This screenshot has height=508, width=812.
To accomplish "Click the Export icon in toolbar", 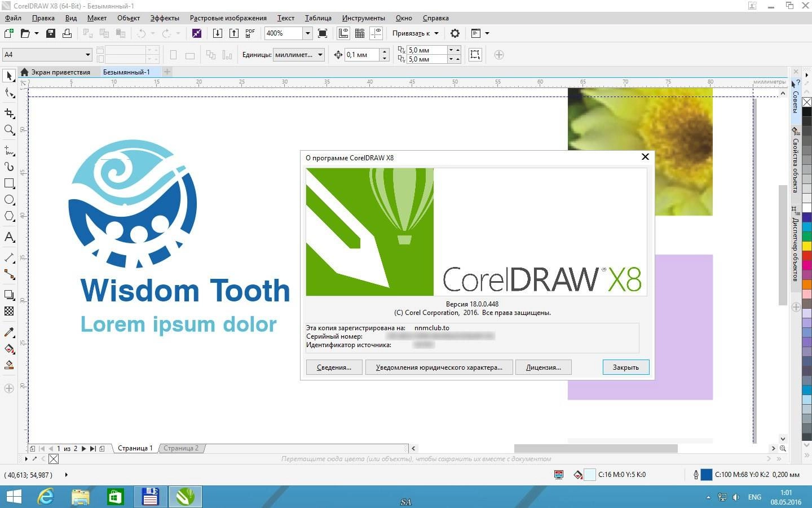I will coord(234,33).
